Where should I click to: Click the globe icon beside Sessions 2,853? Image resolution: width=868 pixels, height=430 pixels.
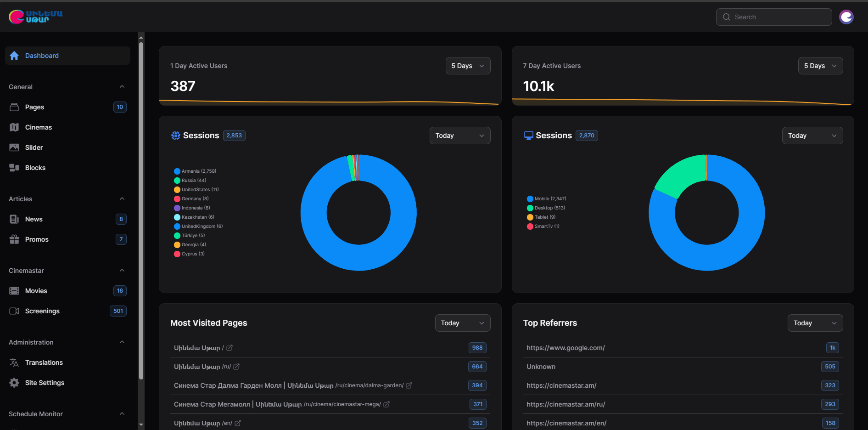tap(175, 136)
